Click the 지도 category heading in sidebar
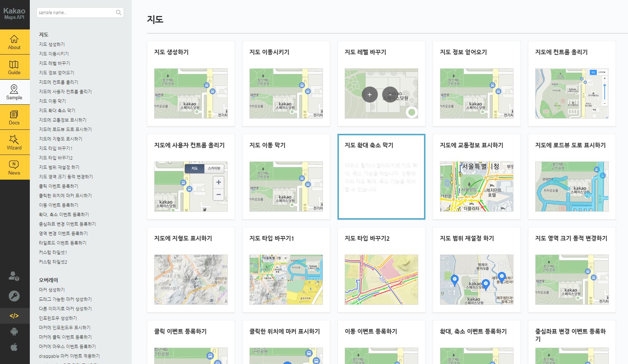Screen dimensions: 628x364 click(44, 35)
